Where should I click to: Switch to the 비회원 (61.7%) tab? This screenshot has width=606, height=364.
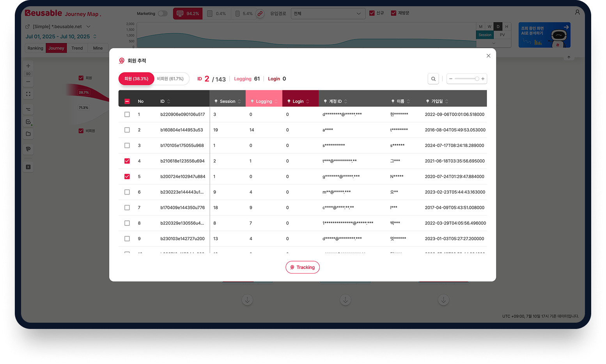[170, 79]
